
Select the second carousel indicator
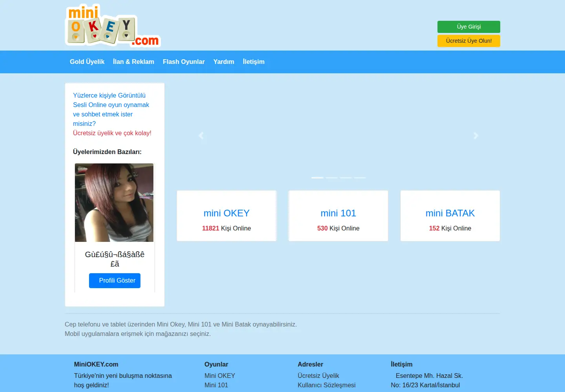(x=332, y=178)
